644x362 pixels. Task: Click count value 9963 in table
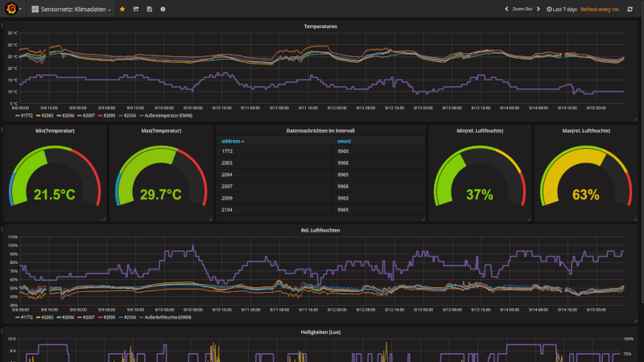343,198
